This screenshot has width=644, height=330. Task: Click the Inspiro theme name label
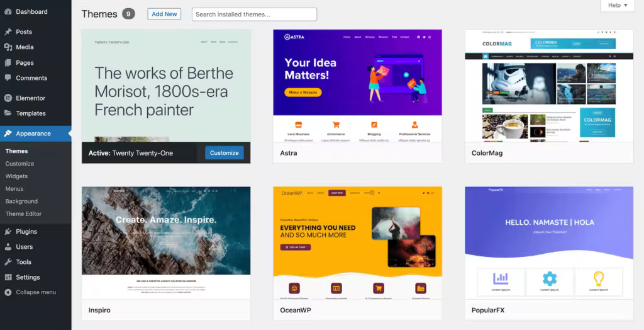click(99, 310)
